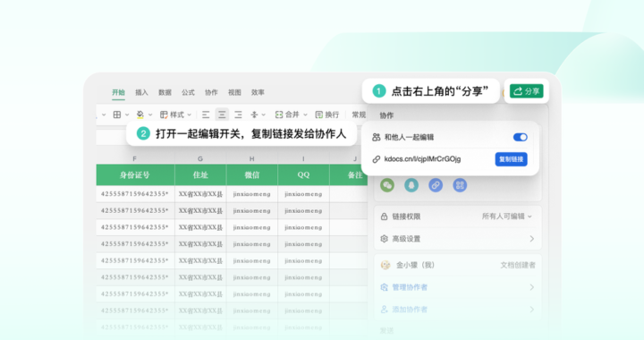
Task: Align text right
Action: [238, 115]
